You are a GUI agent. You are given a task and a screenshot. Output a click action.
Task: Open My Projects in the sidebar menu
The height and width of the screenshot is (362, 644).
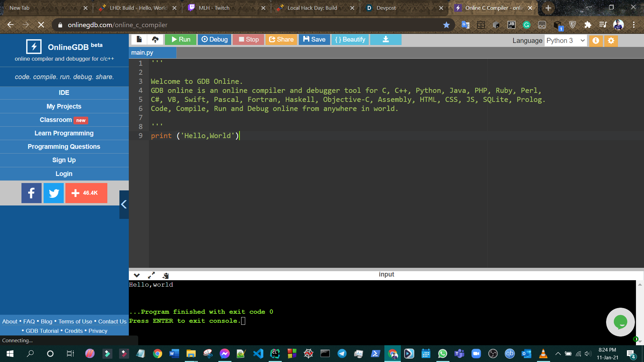click(64, 106)
